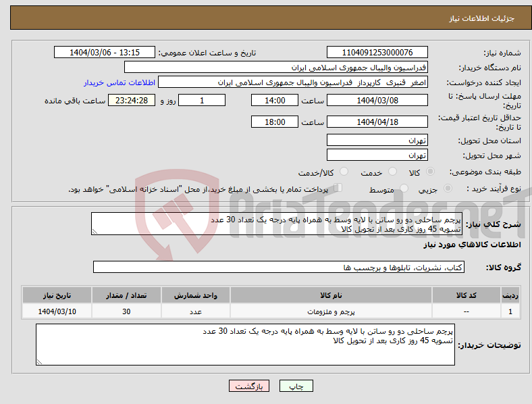Click the طبقه بندی موضوعی label

[x=485, y=172]
